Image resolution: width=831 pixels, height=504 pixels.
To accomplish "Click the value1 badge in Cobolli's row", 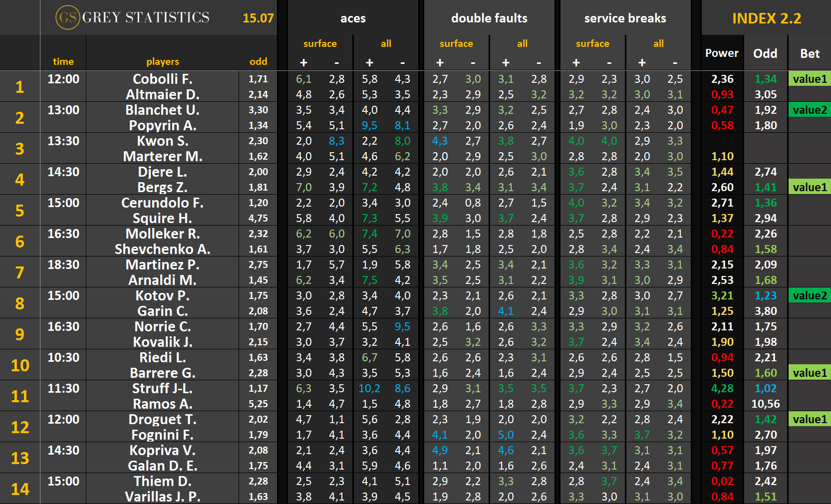I will tap(810, 79).
